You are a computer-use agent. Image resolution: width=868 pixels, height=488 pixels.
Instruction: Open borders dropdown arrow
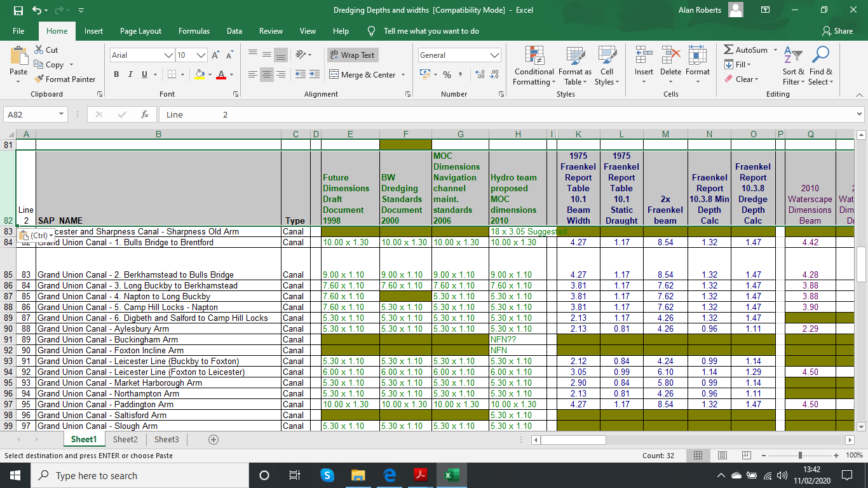pos(181,74)
